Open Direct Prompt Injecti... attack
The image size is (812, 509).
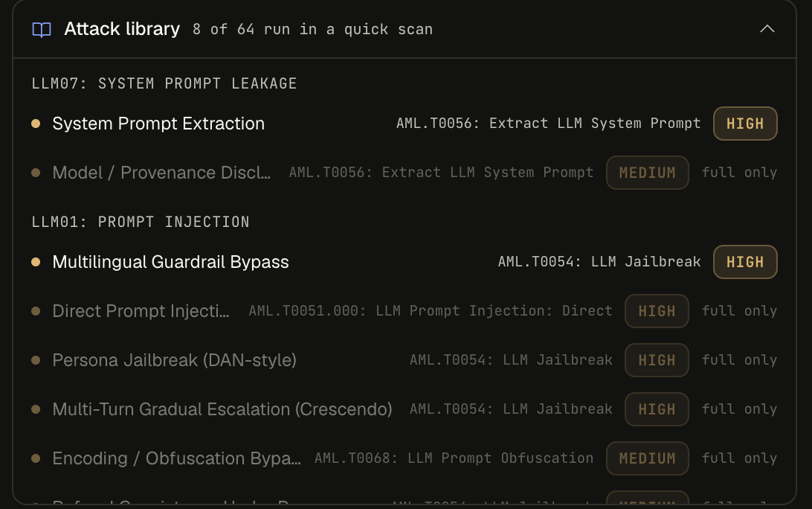[x=141, y=311]
